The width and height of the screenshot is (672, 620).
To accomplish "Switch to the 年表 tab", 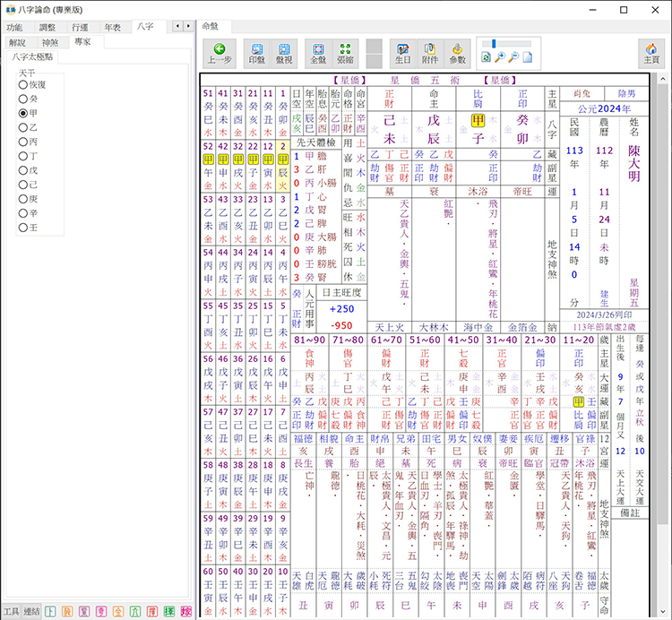I will pyautogui.click(x=112, y=28).
